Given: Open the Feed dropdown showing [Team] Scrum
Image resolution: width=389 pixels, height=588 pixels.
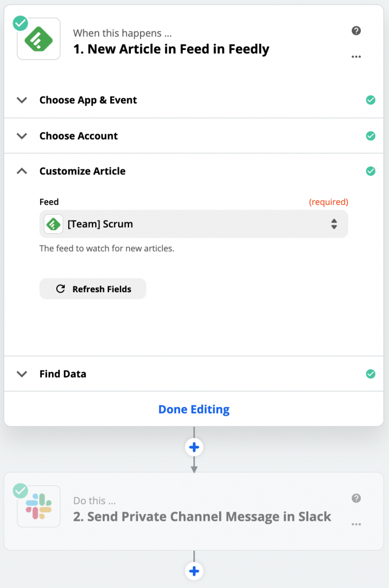Looking at the screenshot, I should pyautogui.click(x=194, y=224).
